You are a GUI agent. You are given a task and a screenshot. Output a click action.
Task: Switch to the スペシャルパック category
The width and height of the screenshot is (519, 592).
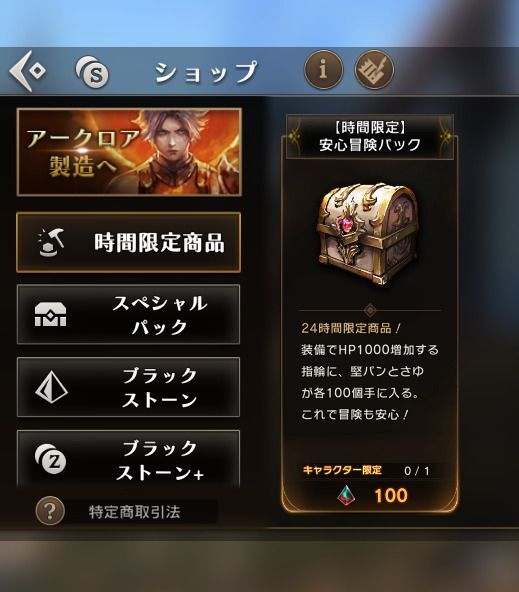click(x=128, y=314)
